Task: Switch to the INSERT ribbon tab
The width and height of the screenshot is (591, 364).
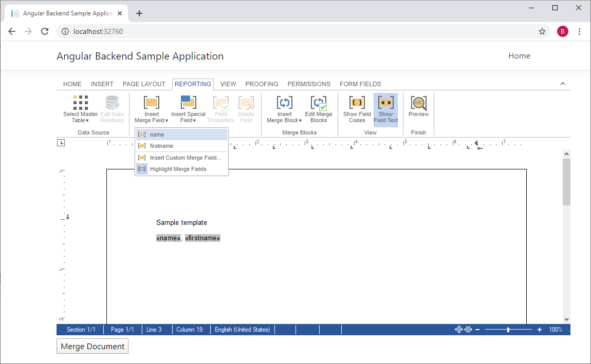Action: pyautogui.click(x=102, y=84)
